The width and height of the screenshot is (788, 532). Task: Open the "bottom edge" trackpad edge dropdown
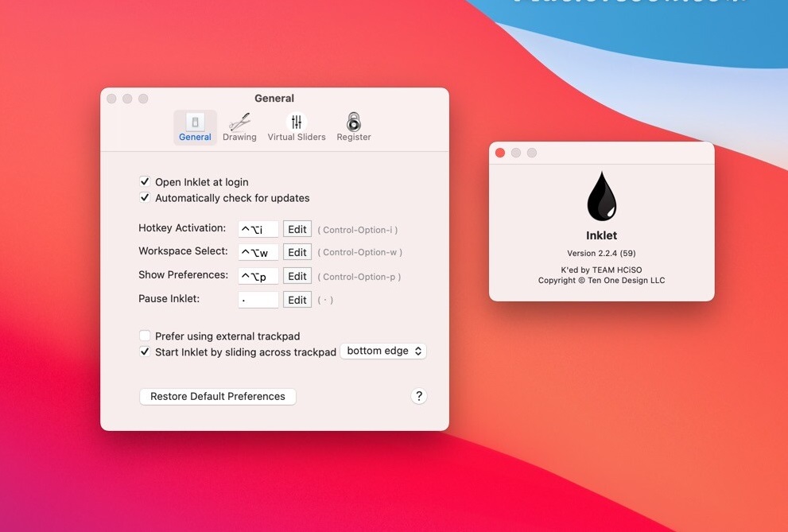(383, 351)
